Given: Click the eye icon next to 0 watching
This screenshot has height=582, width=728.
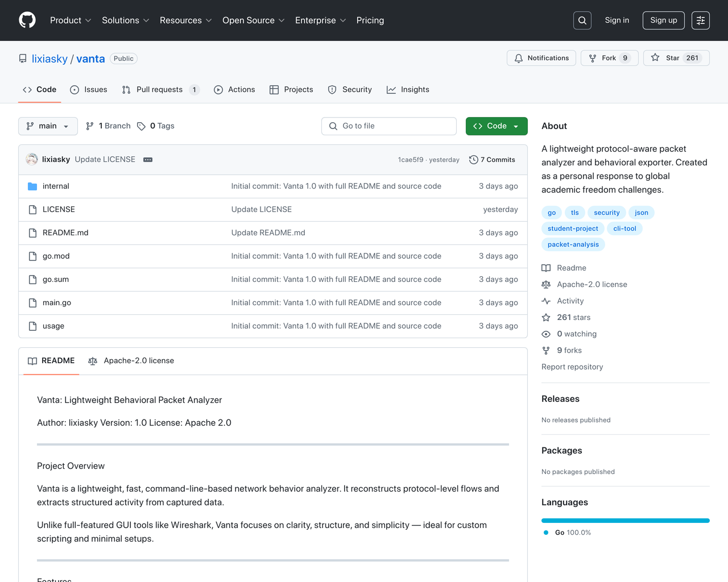Looking at the screenshot, I should point(546,334).
